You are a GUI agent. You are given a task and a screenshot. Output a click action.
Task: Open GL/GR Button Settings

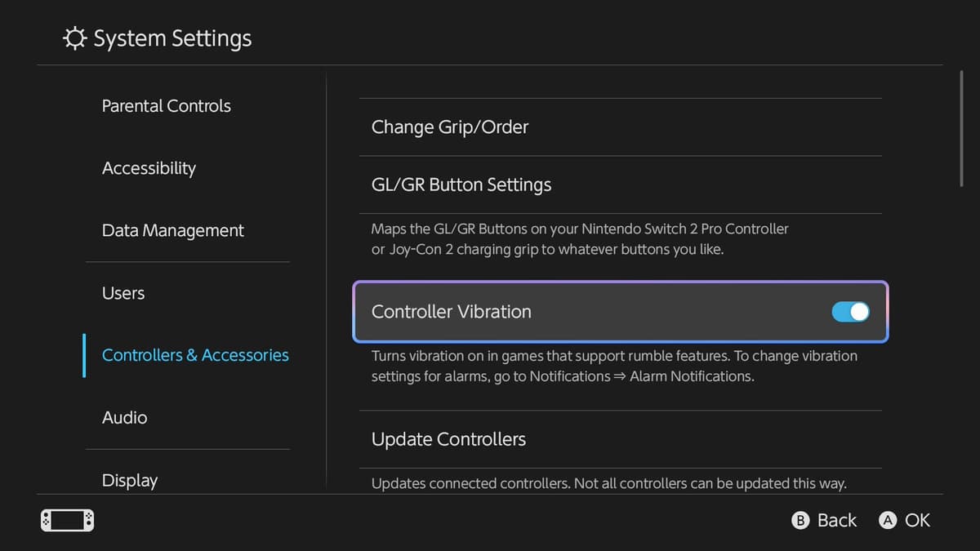point(461,185)
